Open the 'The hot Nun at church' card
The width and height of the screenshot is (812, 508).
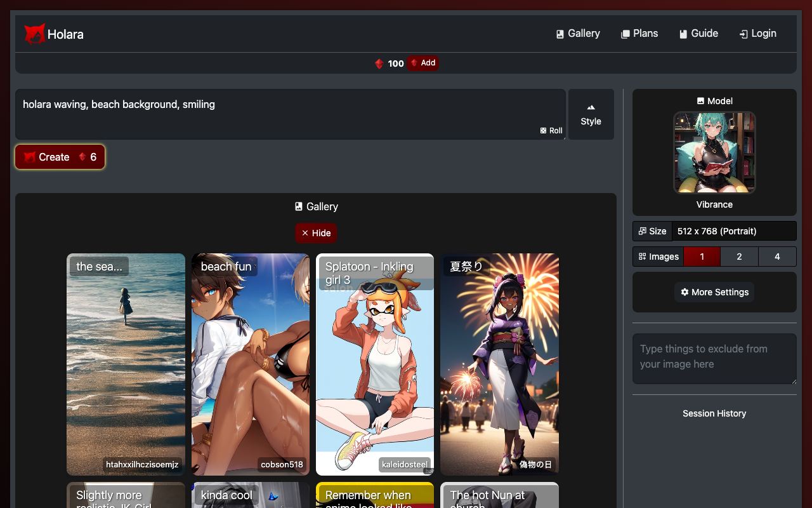tap(499, 495)
